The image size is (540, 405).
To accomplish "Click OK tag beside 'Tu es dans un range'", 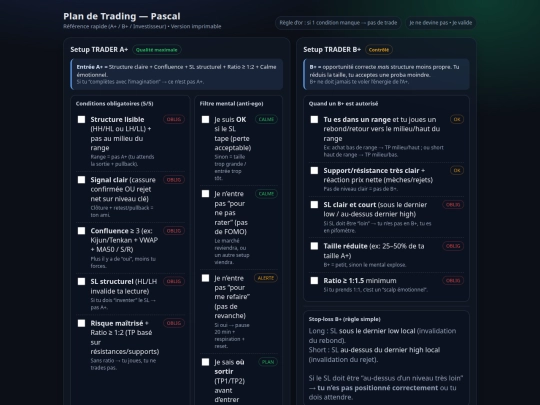I will click(457, 119).
